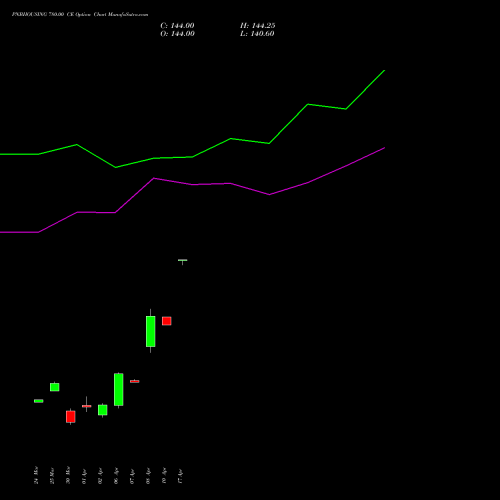The width and height of the screenshot is (500, 500).
Task: Click the '06 Apr' date axis label
Action: pyautogui.click(x=116, y=476)
